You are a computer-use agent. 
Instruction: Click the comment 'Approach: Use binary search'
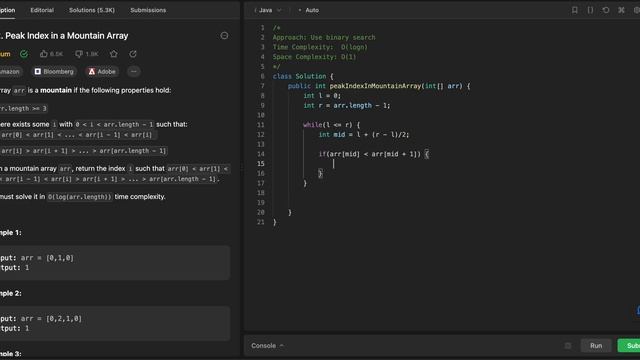[324, 38]
